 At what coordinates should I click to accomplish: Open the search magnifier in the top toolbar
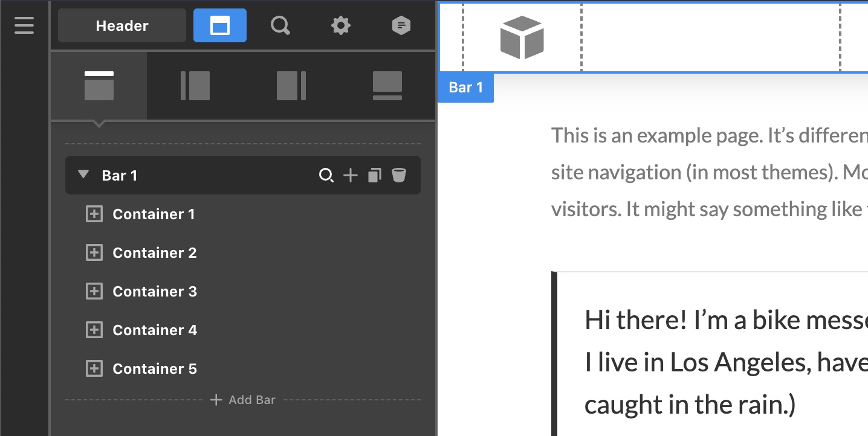(x=280, y=25)
